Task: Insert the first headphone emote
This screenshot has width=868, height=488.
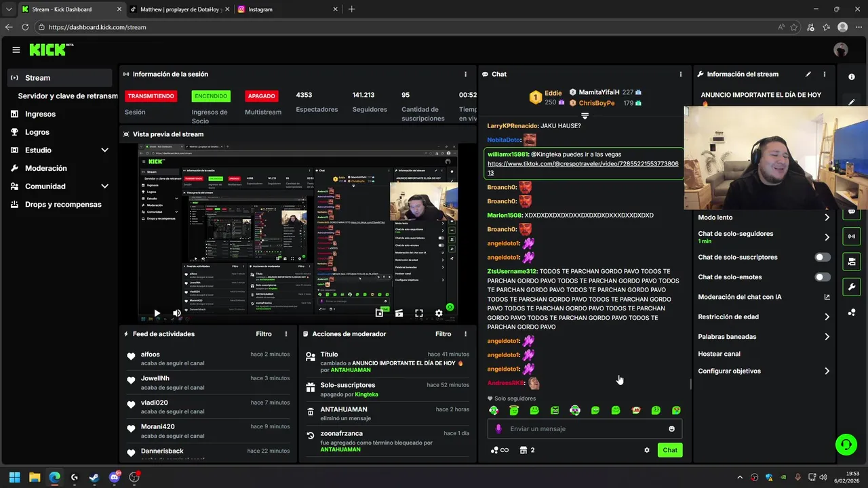Action: [x=494, y=410]
